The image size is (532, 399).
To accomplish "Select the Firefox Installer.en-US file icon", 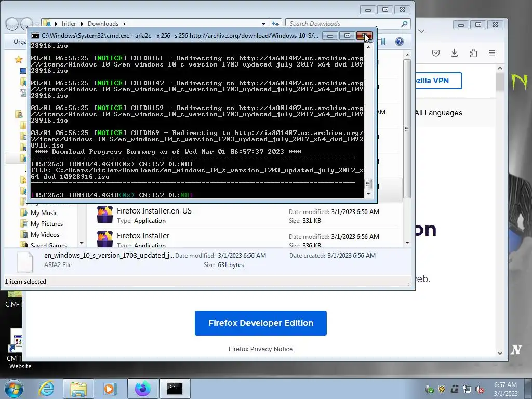I will [105, 215].
